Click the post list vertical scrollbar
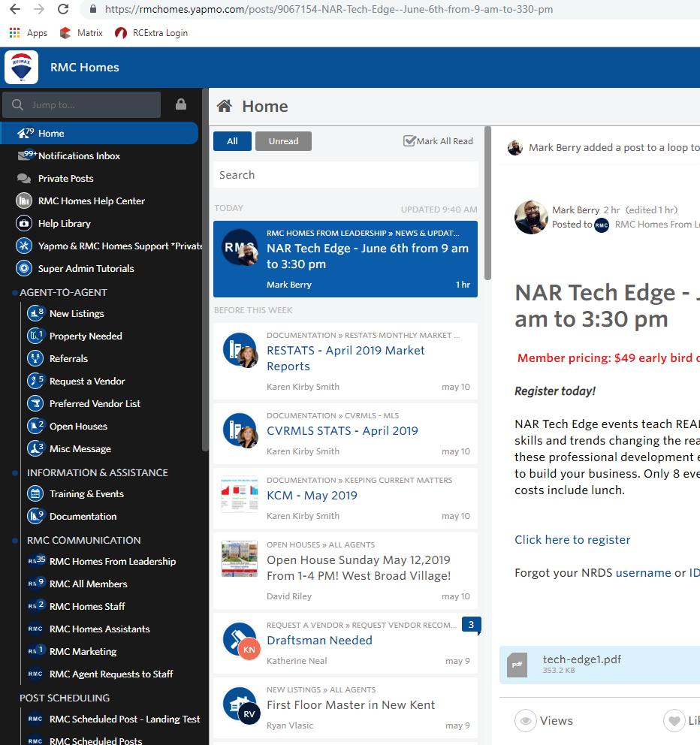Viewport: 700px width, 745px height. pyautogui.click(x=487, y=204)
